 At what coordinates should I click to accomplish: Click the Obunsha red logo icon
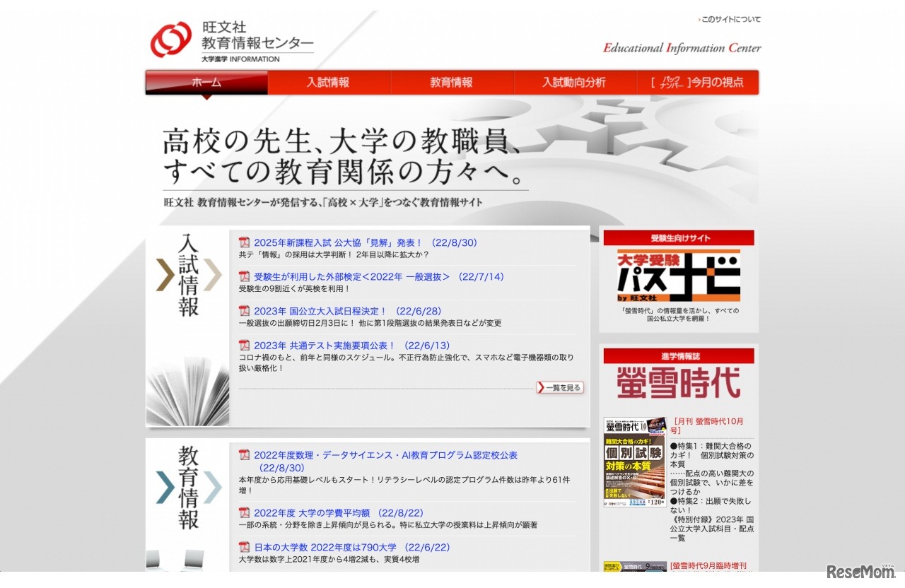click(170, 40)
